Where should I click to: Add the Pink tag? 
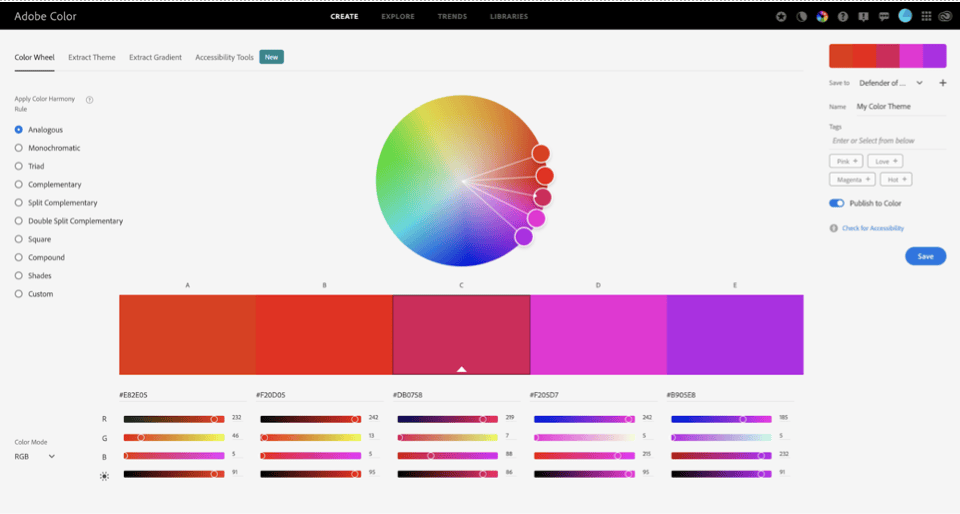(846, 161)
